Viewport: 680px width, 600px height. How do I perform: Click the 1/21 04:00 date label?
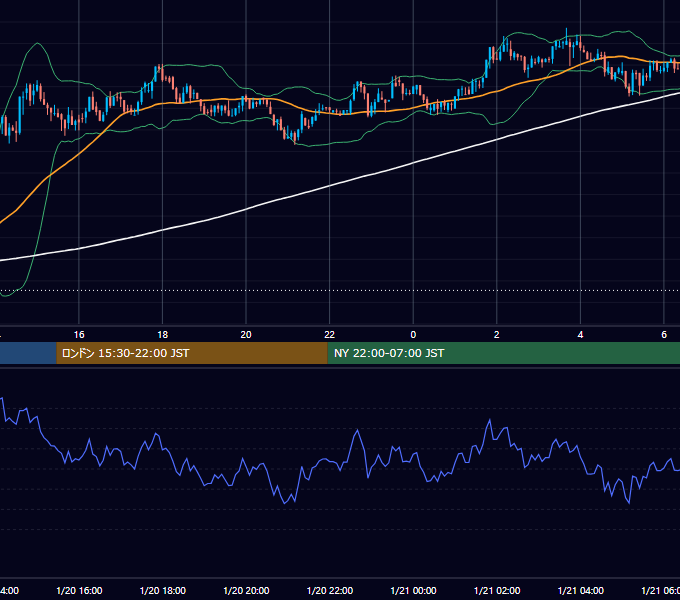581,590
